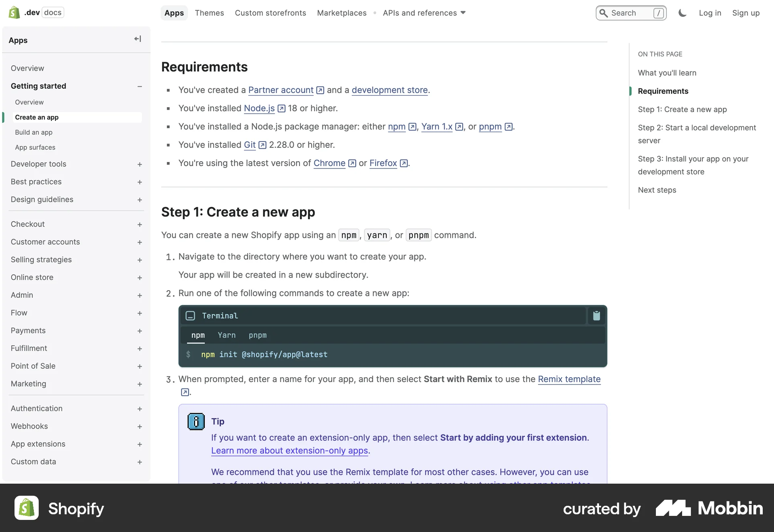Image resolution: width=774 pixels, height=532 pixels.
Task: Collapse the sidebar using the arrow icon
Action: tap(137, 39)
